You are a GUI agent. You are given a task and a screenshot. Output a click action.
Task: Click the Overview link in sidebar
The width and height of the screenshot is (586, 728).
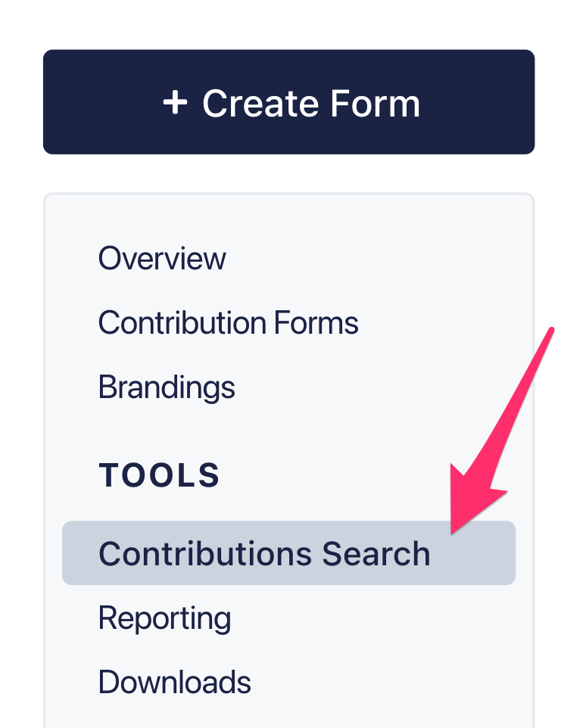click(162, 259)
